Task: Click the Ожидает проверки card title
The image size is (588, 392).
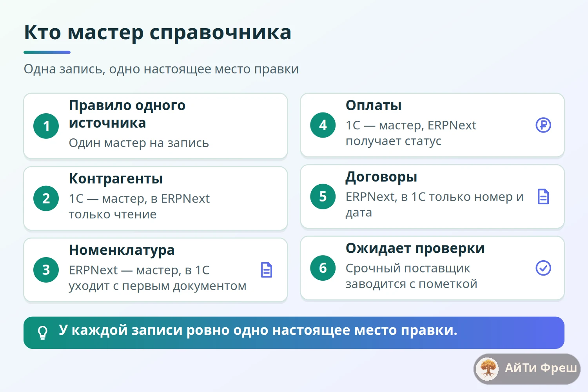Action: [416, 249]
